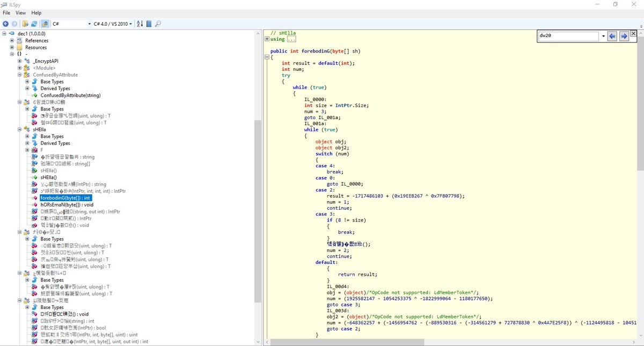644x346 pixels.
Task: Expand the F nested type
Action: [27, 150]
